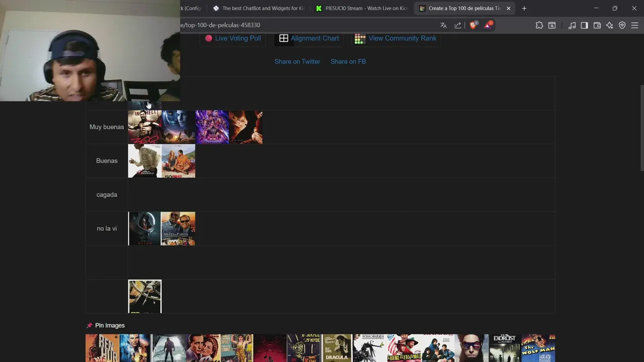Open the Brave Wallet icon

pos(597,25)
